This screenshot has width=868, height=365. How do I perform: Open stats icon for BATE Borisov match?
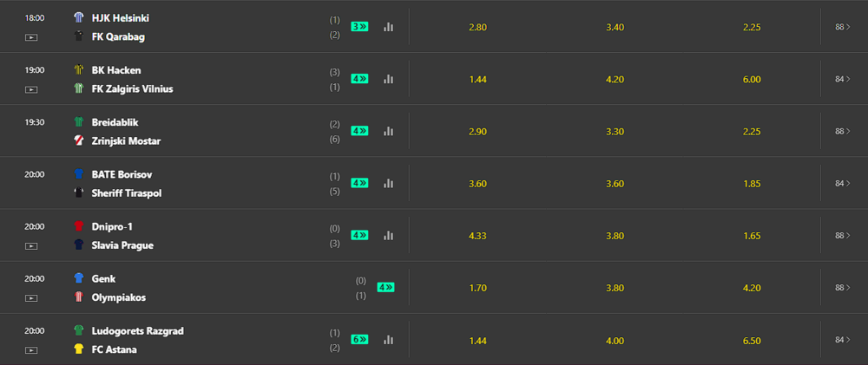(388, 183)
